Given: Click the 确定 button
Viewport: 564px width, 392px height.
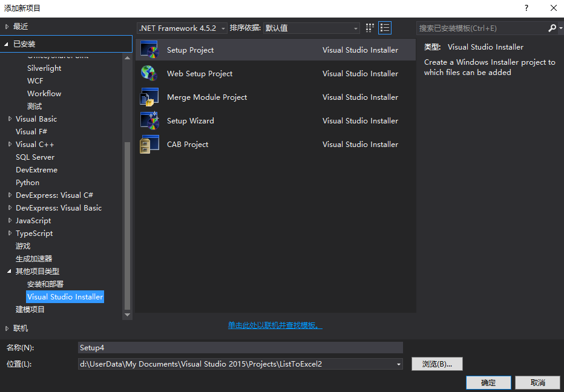Looking at the screenshot, I should (488, 382).
